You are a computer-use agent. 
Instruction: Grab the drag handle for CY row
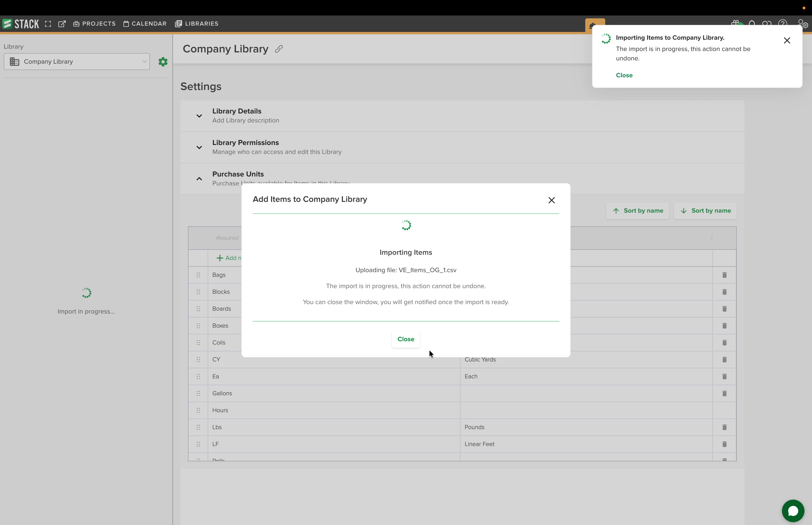point(198,359)
